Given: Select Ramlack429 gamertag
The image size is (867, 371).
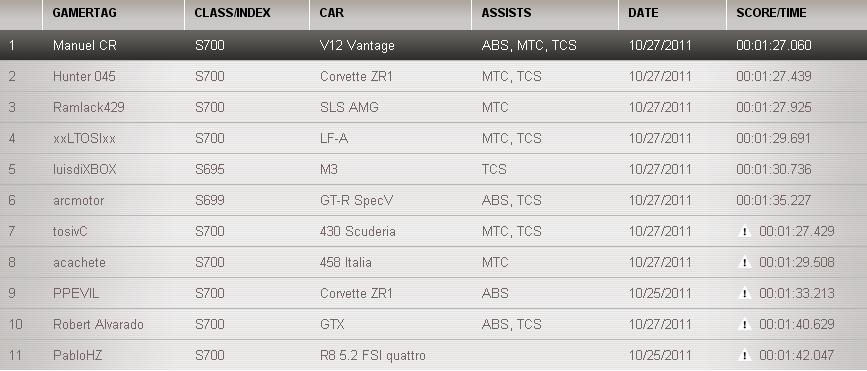Looking at the screenshot, I should [88, 107].
